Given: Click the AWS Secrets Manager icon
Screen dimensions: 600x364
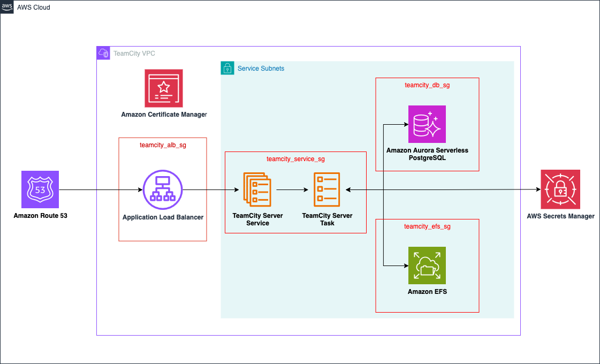Looking at the screenshot, I should (x=560, y=189).
